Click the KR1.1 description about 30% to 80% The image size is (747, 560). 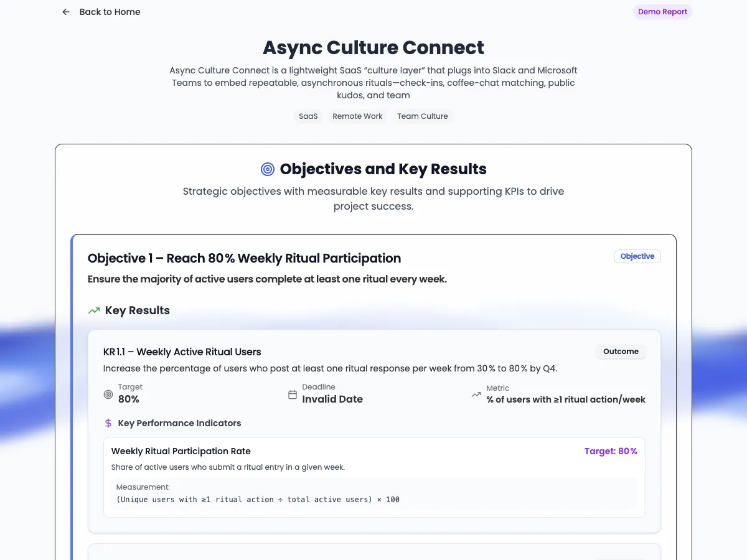coord(330,368)
